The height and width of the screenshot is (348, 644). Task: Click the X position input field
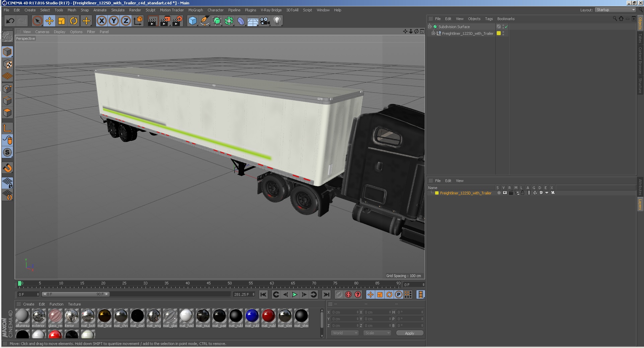[345, 312]
